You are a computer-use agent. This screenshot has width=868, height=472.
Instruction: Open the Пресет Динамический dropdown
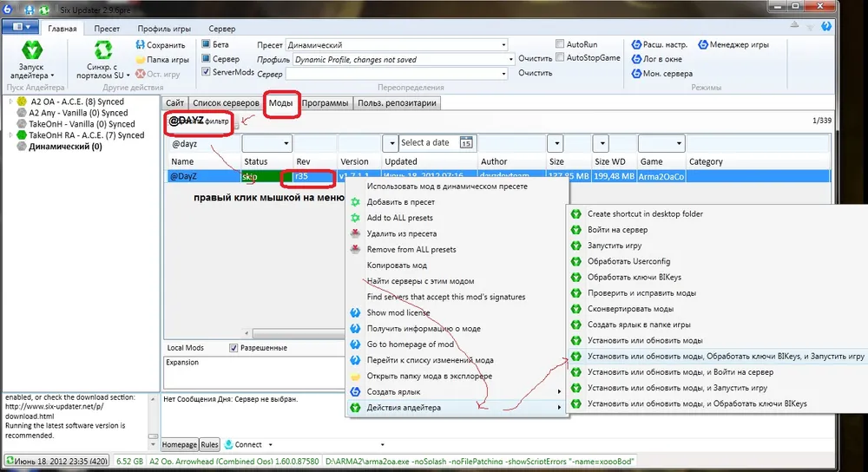[x=503, y=45]
